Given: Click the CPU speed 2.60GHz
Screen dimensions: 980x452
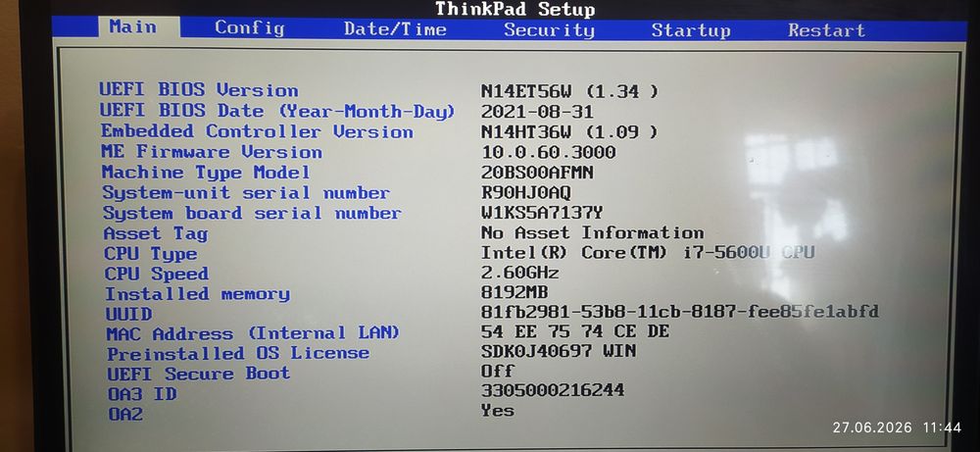Looking at the screenshot, I should coord(519,273).
